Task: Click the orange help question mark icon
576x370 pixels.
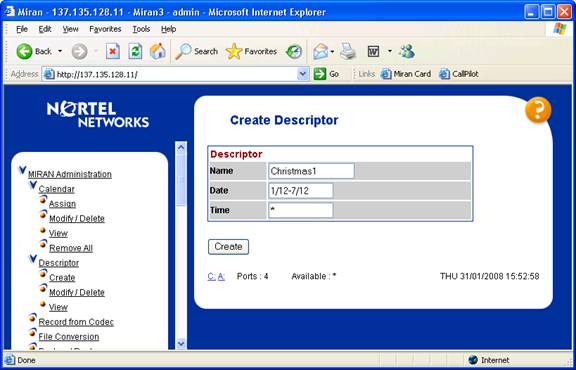Action: (x=538, y=110)
